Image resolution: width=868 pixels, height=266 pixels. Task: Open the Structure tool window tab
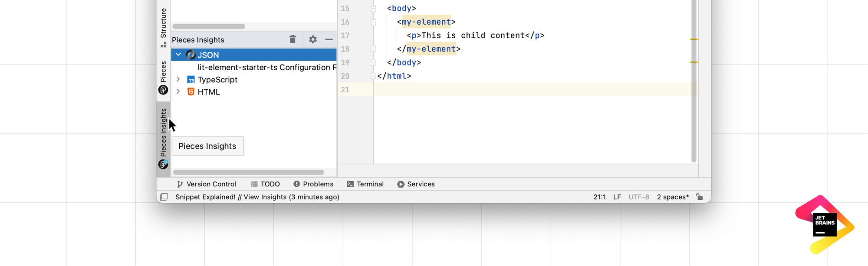pos(163,27)
